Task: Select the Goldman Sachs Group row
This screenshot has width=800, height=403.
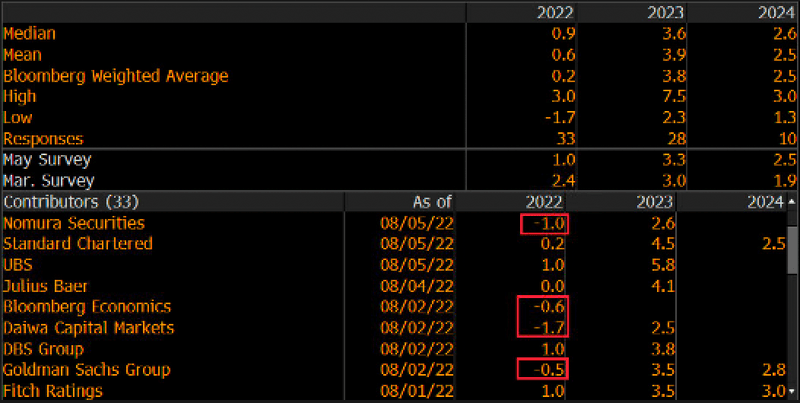Action: coord(86,370)
